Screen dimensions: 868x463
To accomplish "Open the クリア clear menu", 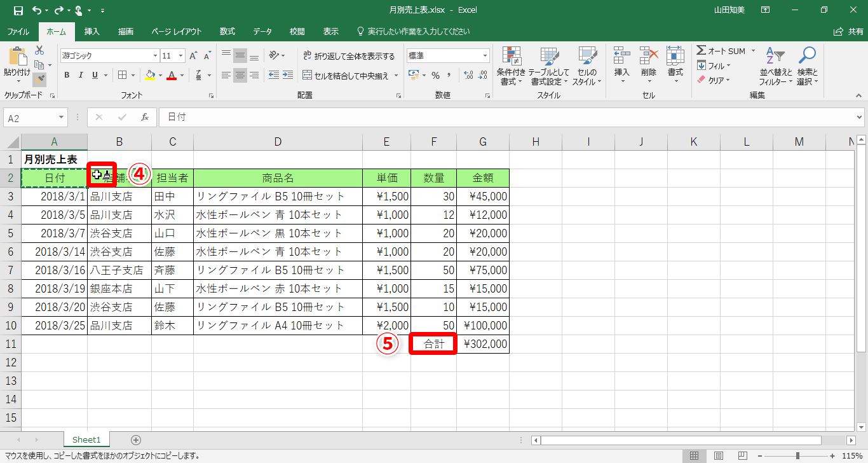I will click(x=714, y=80).
